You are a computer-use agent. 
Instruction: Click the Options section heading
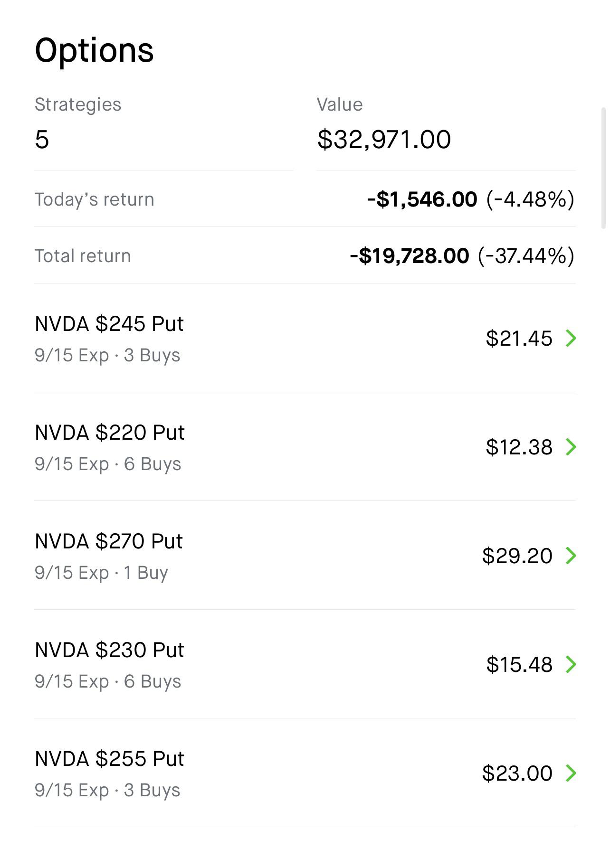94,50
